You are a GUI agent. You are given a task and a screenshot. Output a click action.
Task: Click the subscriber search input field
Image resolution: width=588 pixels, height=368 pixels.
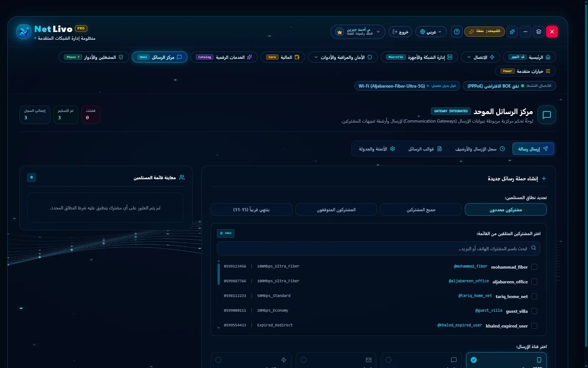coord(379,248)
